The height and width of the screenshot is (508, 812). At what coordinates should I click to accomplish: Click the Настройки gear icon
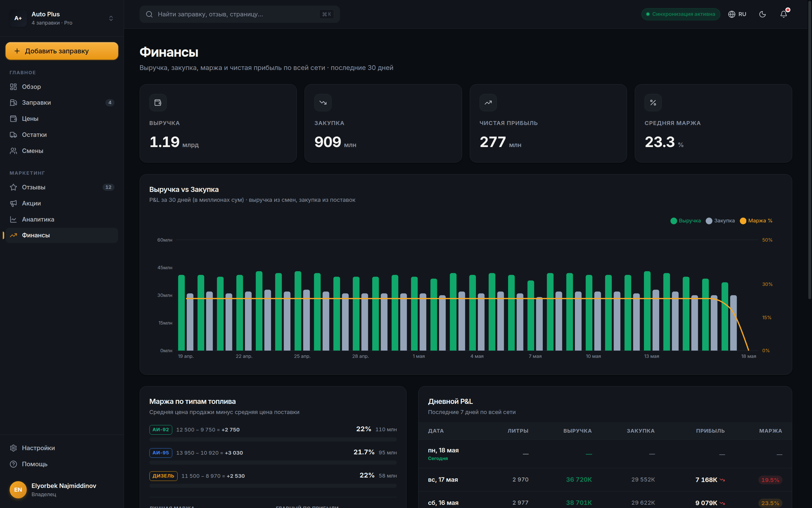tap(14, 448)
